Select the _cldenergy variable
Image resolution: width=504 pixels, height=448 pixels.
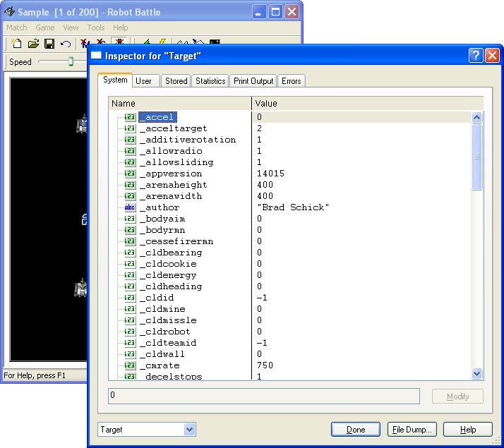[168, 275]
